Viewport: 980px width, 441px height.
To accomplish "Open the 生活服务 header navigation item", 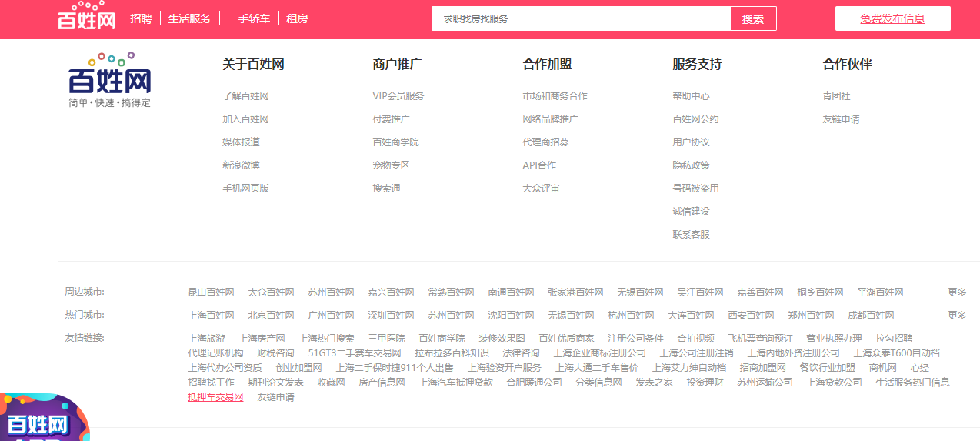I will click(x=189, y=18).
